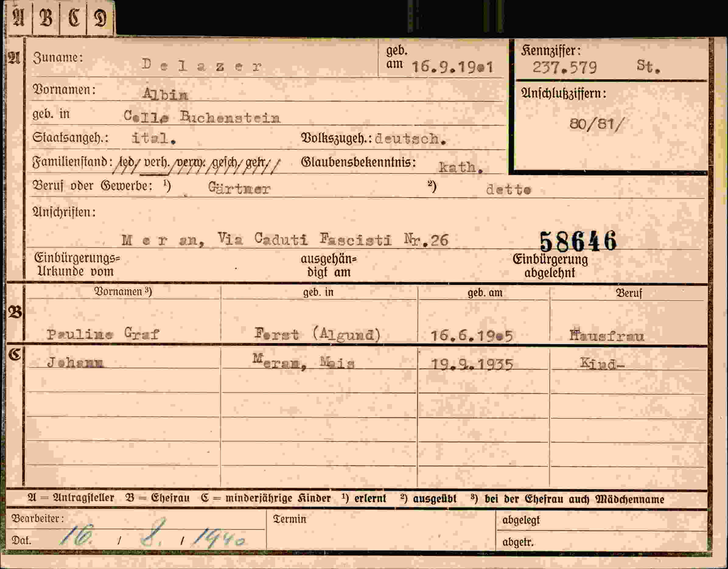Click the 'Einbürgerungs-Urkunde vom' label
This screenshot has width=728, height=569.
click(x=77, y=265)
